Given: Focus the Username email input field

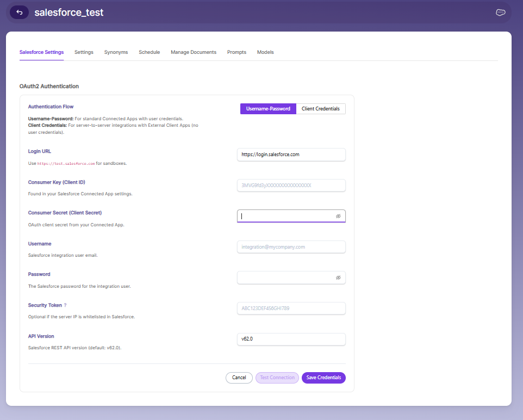Looking at the screenshot, I should coord(291,247).
